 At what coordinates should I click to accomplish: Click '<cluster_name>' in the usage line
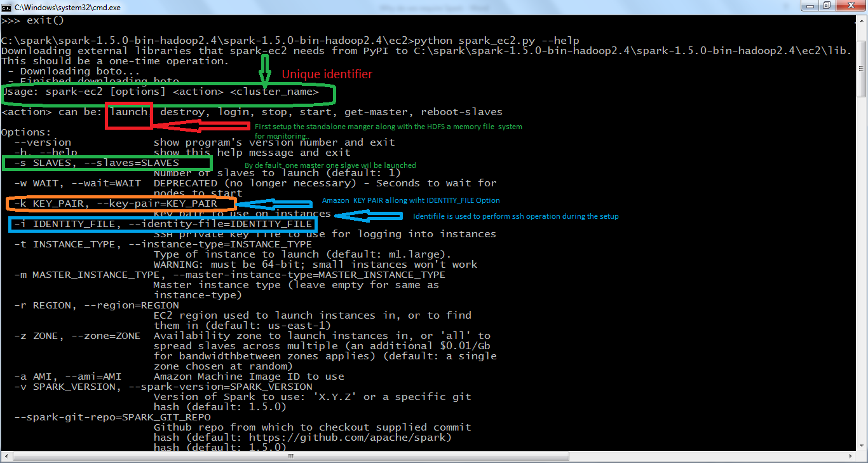tap(275, 92)
